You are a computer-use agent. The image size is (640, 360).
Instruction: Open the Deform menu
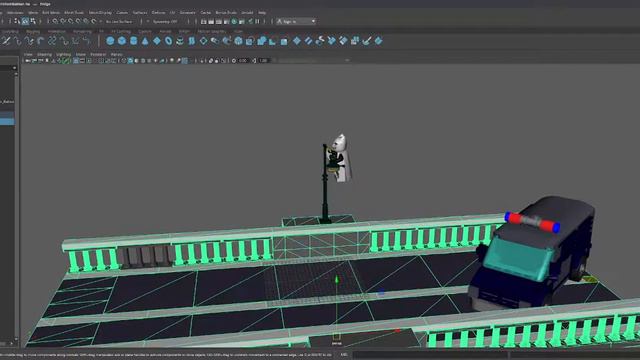159,13
